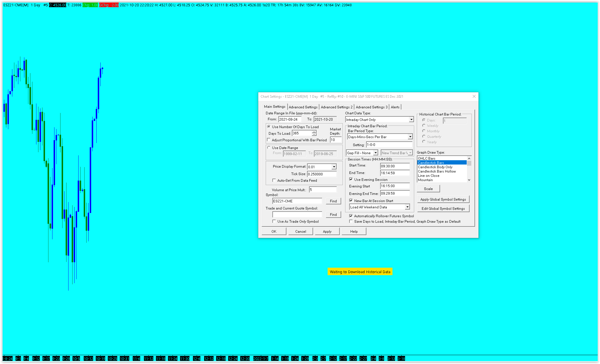Uncheck Use Evening Session
Image resolution: width=600 pixels, height=364 pixels.
click(x=351, y=179)
